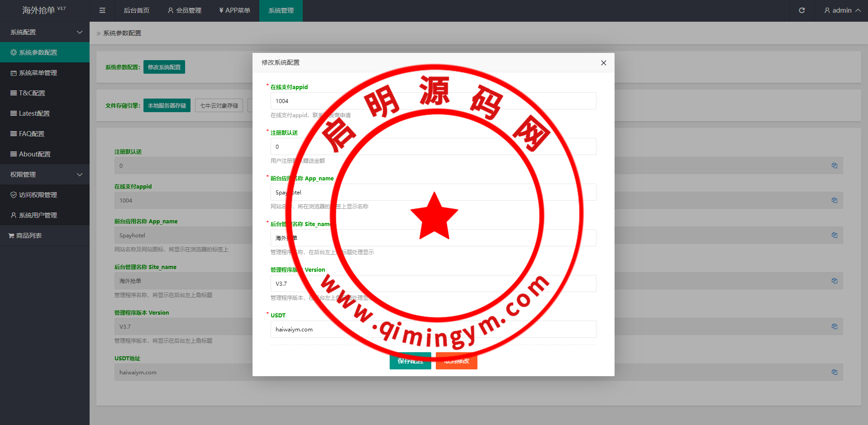This screenshot has width=868, height=425.
Task: Copy the Version field value icon
Action: pos(834,326)
